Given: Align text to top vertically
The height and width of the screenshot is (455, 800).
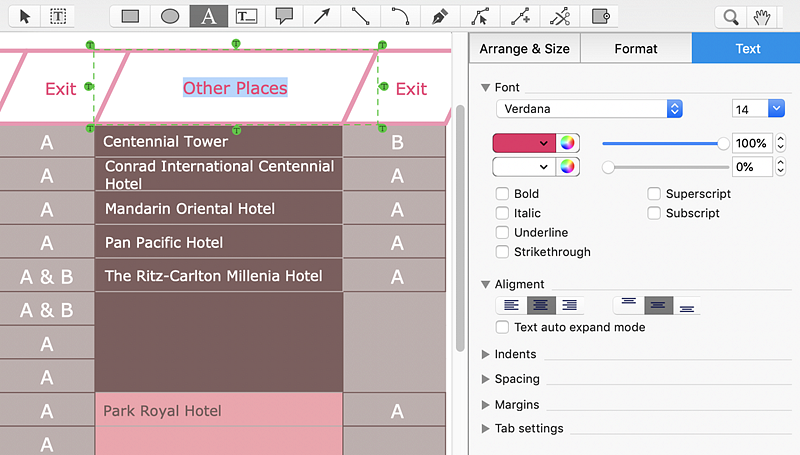Looking at the screenshot, I should click(x=629, y=306).
